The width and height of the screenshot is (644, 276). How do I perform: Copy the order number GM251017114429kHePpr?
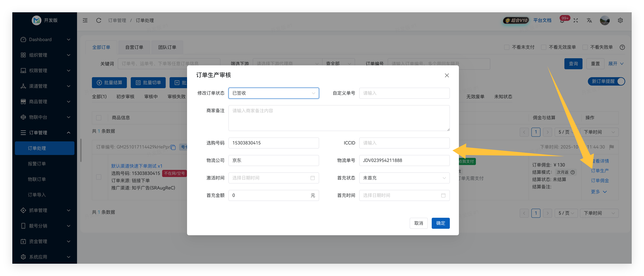click(x=173, y=147)
